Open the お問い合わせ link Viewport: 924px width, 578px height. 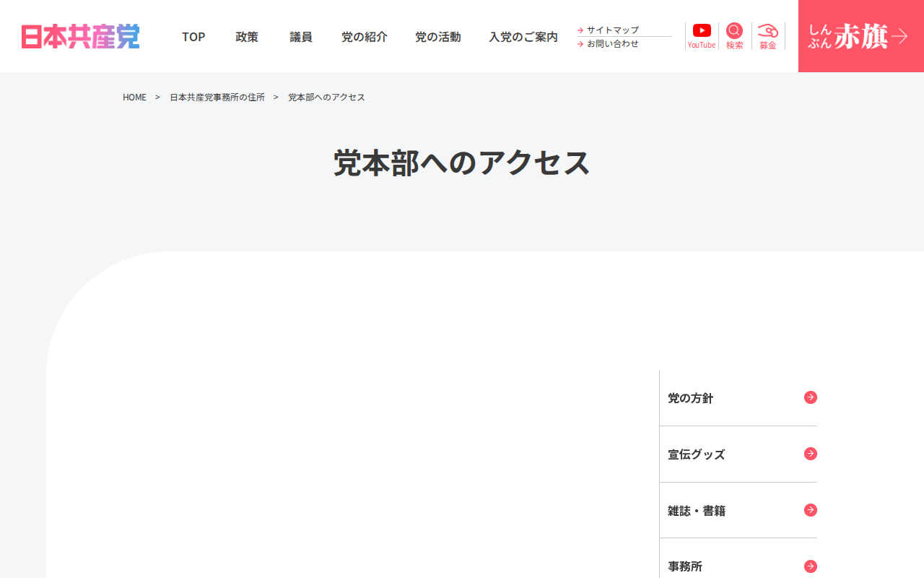612,43
